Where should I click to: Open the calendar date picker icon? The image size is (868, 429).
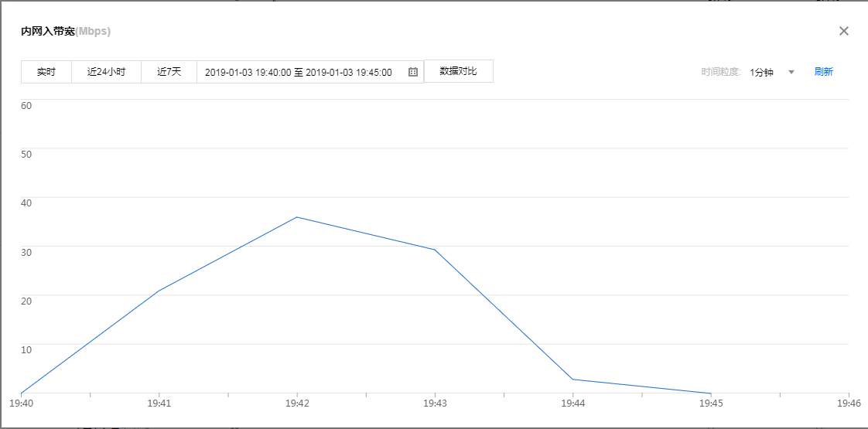coord(413,72)
